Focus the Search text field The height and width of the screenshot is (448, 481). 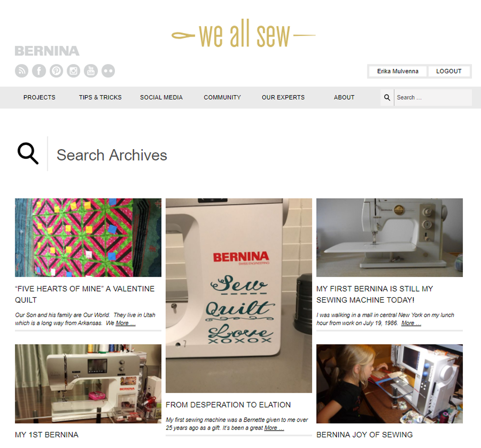point(433,98)
